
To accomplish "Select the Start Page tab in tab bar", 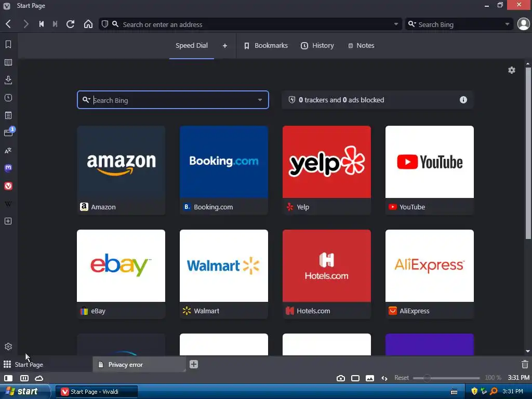I will point(46,364).
